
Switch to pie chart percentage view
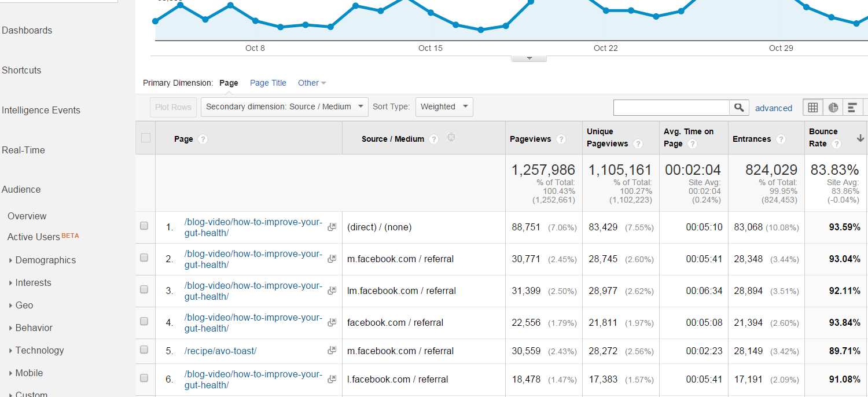coord(833,108)
